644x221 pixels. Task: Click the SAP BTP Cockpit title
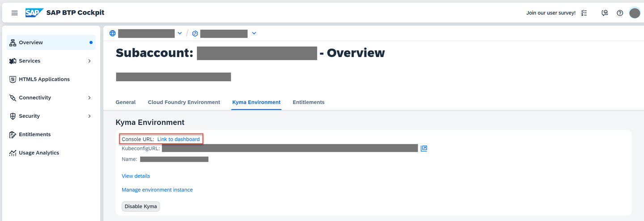(x=75, y=13)
